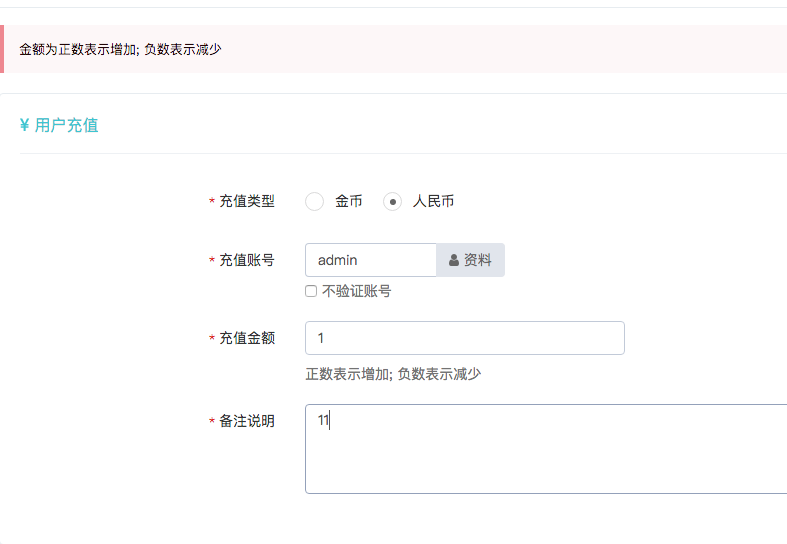
Task: Click the 充值类型 field label
Action: [x=247, y=201]
